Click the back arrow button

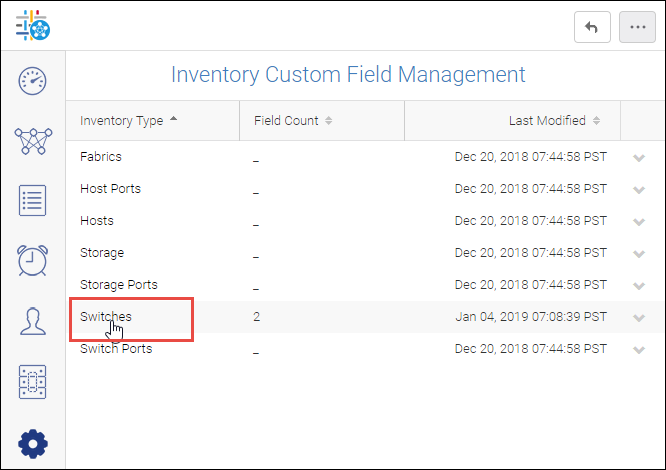pos(592,28)
